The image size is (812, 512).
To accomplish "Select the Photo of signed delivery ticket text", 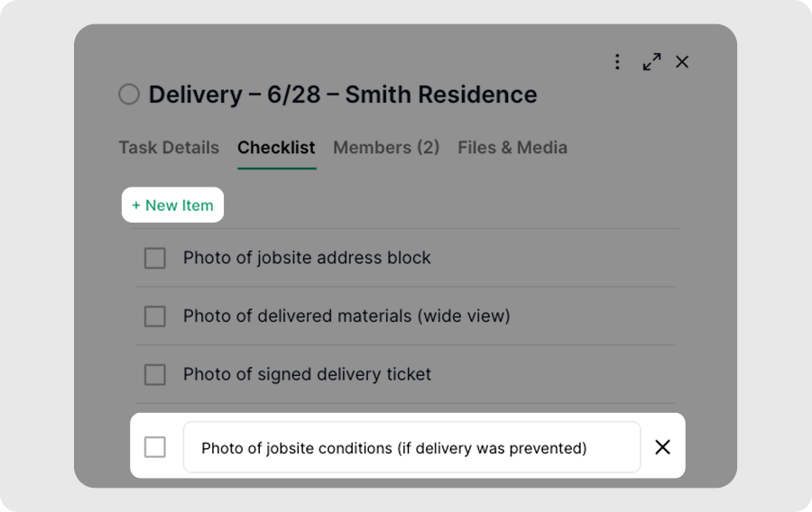I will [x=307, y=374].
